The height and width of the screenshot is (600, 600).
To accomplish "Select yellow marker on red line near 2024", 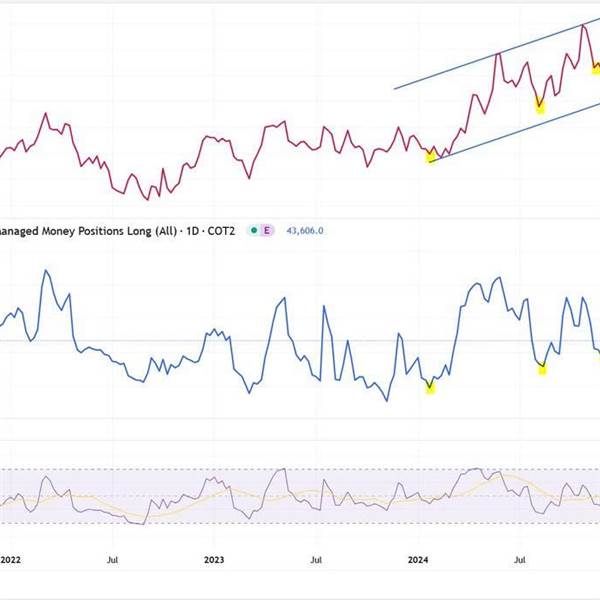I will coord(431,157).
